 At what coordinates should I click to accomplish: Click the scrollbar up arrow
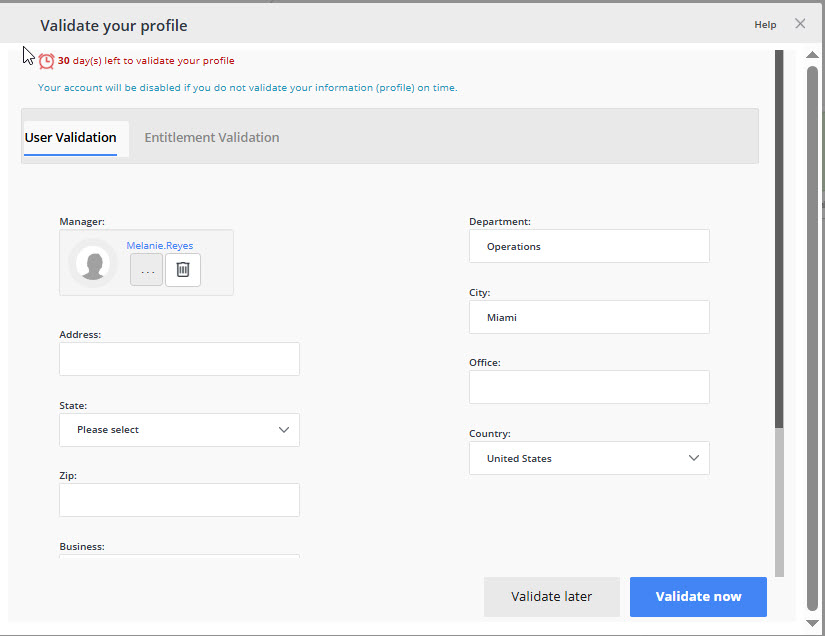tap(811, 55)
